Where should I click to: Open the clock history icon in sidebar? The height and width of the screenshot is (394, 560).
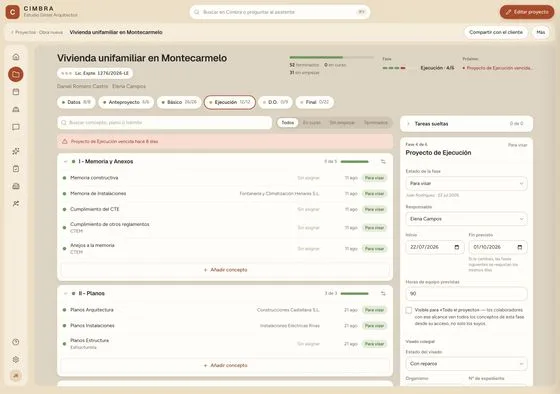16,342
